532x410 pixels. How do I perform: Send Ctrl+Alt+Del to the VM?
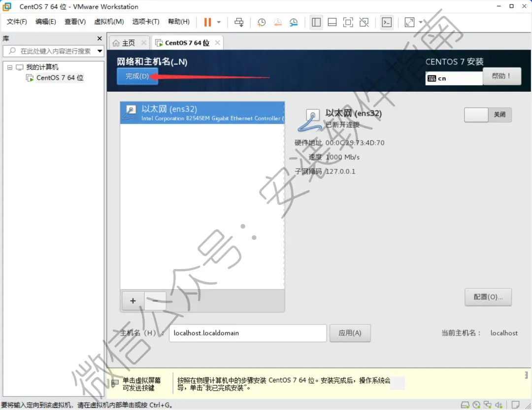point(239,22)
